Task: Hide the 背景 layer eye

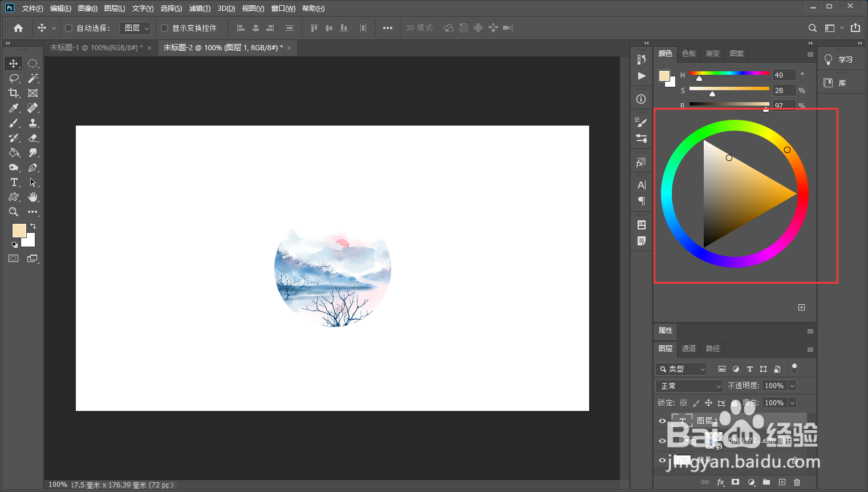Action: point(662,460)
